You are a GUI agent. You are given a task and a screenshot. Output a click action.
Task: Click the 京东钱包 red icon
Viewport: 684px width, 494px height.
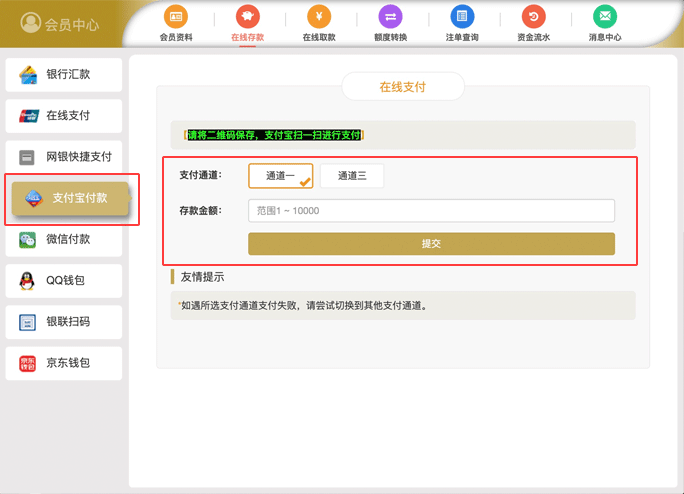click(x=28, y=363)
